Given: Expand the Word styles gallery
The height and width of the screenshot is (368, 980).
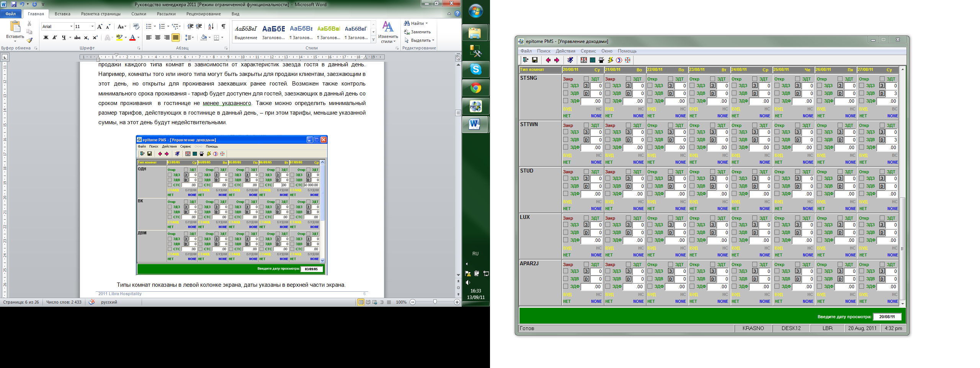Looking at the screenshot, I should point(374,40).
